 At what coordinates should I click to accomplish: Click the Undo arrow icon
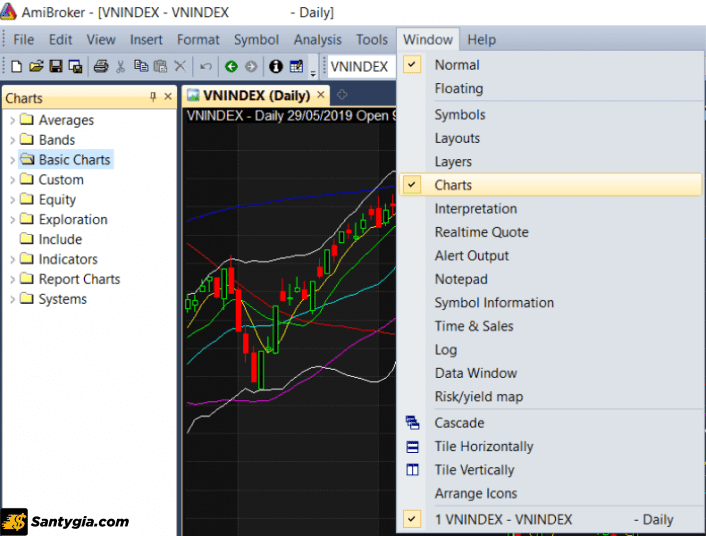[206, 67]
